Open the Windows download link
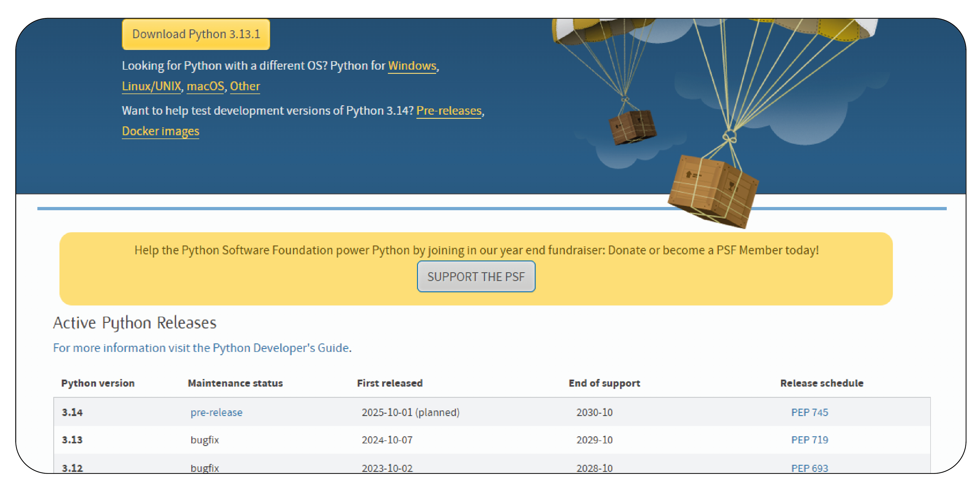 click(x=412, y=66)
